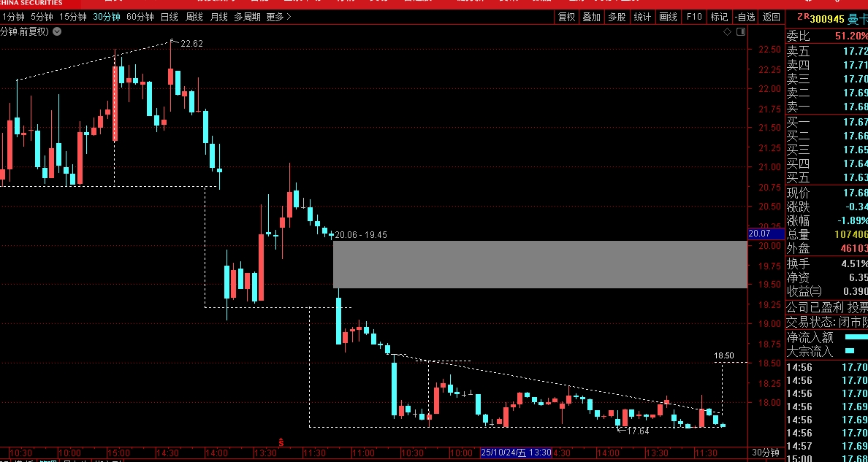Image resolution: width=868 pixels, height=462 pixels.
Task: Click the 18.50 price level label
Action: pyautogui.click(x=723, y=355)
